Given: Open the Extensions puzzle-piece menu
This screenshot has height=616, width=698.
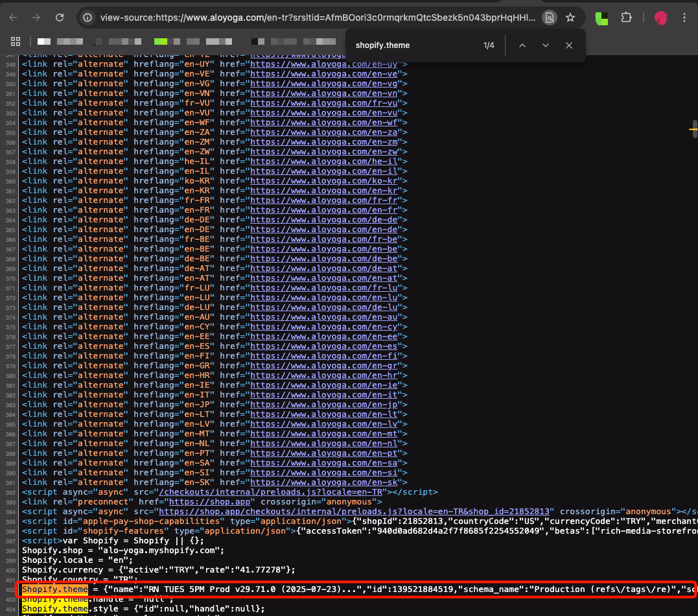Looking at the screenshot, I should [626, 18].
